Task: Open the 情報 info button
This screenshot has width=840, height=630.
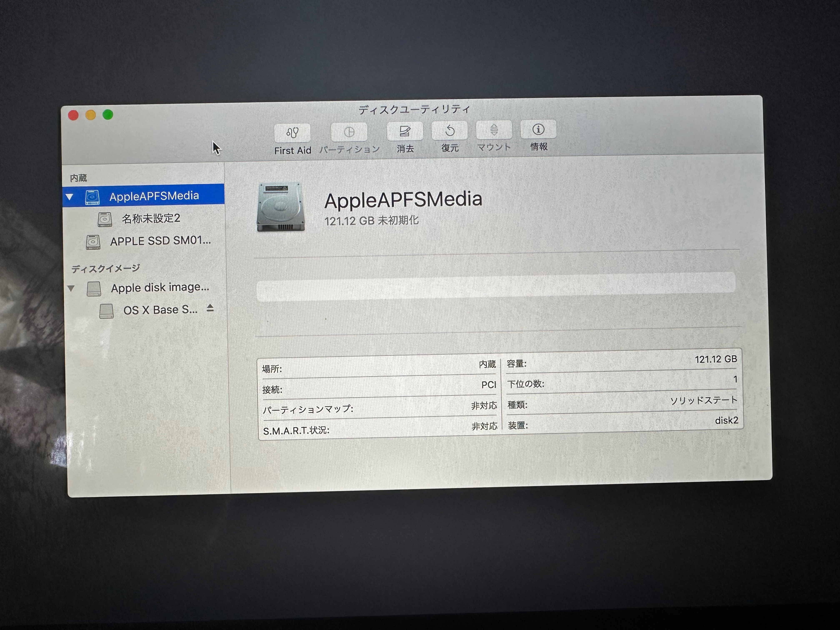Action: point(538,129)
